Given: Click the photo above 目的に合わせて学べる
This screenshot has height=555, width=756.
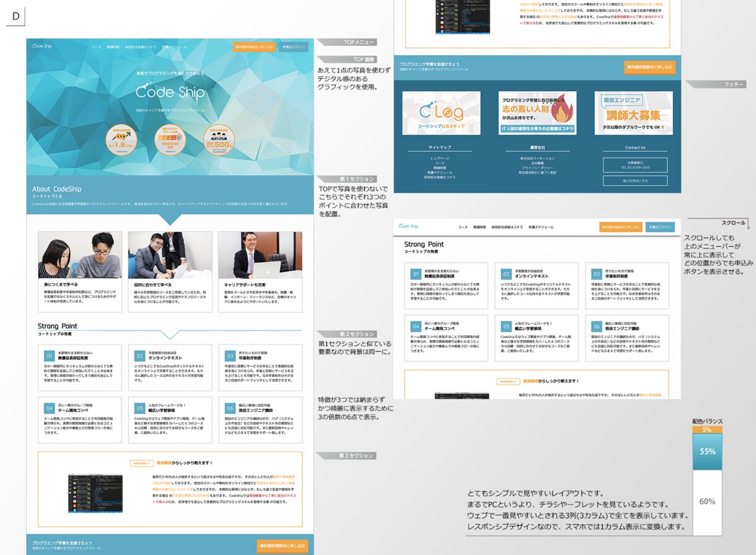Looking at the screenshot, I should tap(170, 255).
